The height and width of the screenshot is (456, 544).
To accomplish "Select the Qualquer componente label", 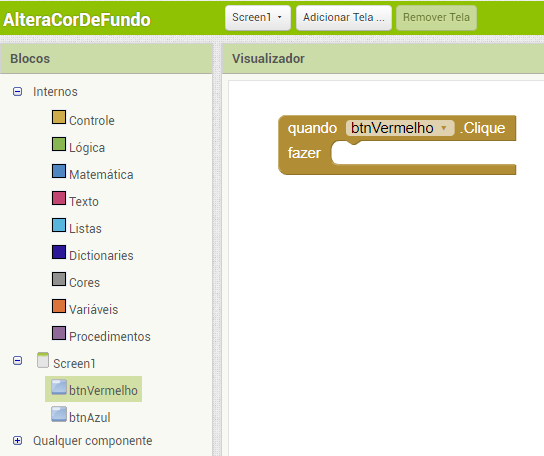I will pos(92,441).
